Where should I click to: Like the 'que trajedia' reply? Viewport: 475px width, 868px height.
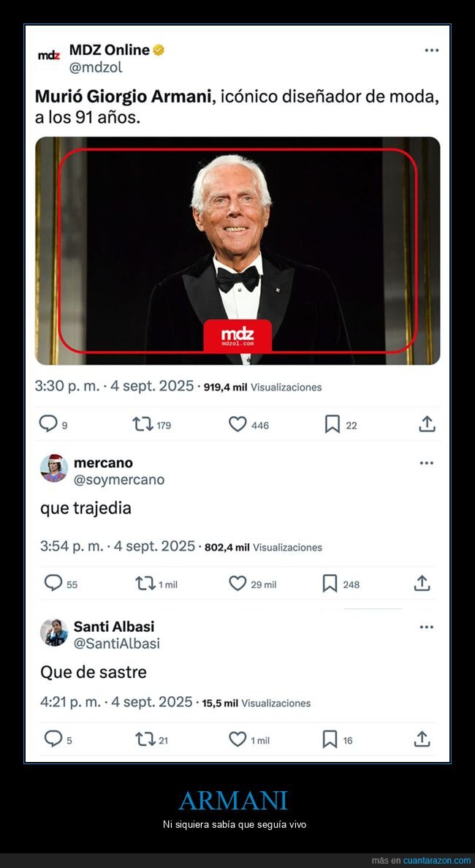click(x=237, y=584)
